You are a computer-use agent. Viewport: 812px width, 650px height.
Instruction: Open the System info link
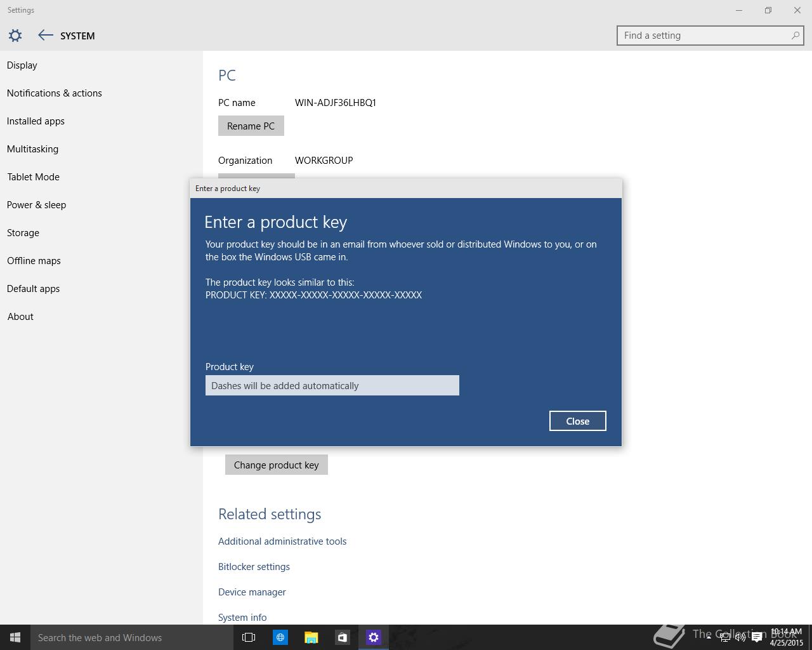(242, 618)
